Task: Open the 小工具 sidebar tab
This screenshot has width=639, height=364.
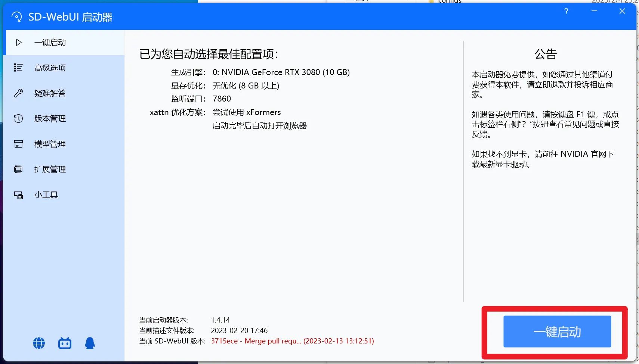Action: 64,195
